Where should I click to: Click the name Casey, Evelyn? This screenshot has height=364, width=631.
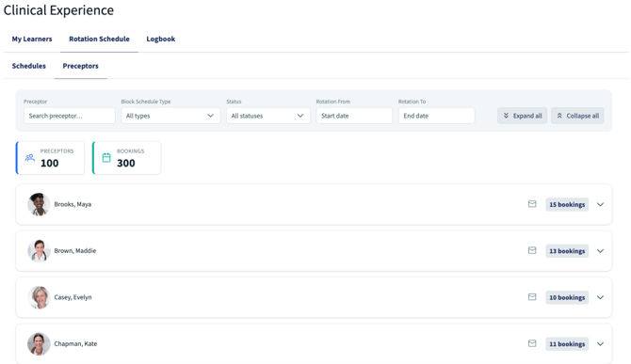click(x=73, y=297)
